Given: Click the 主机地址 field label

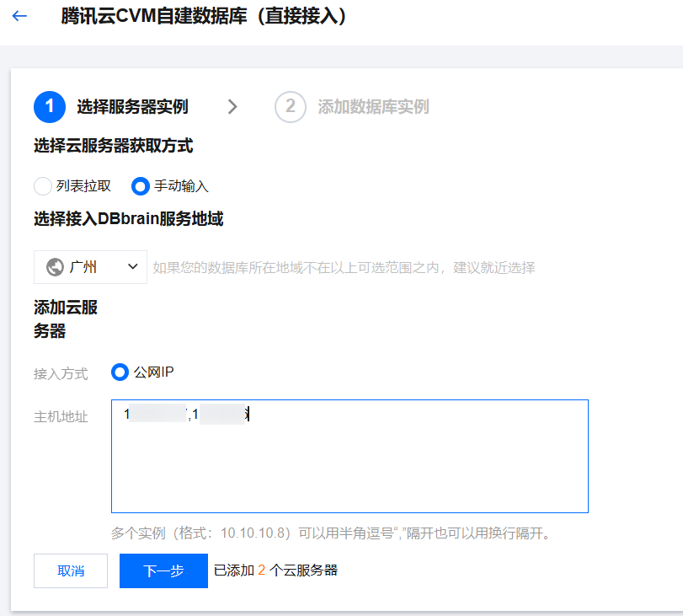Looking at the screenshot, I should (61, 416).
